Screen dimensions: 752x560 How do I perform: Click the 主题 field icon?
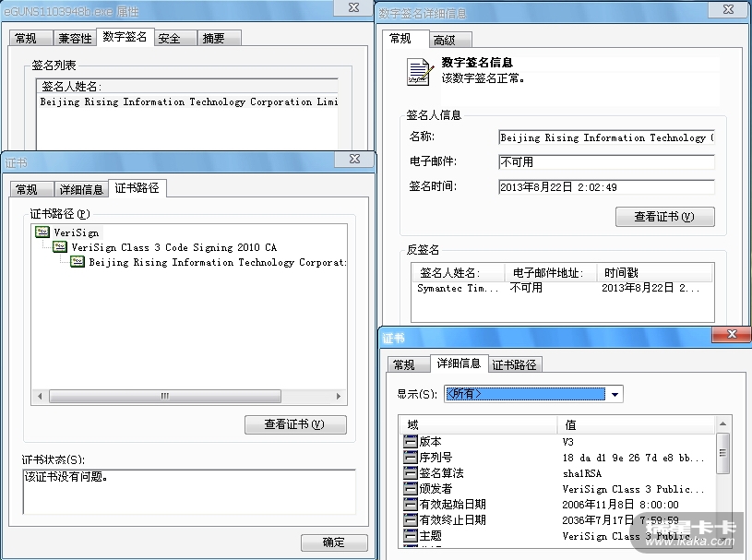411,535
